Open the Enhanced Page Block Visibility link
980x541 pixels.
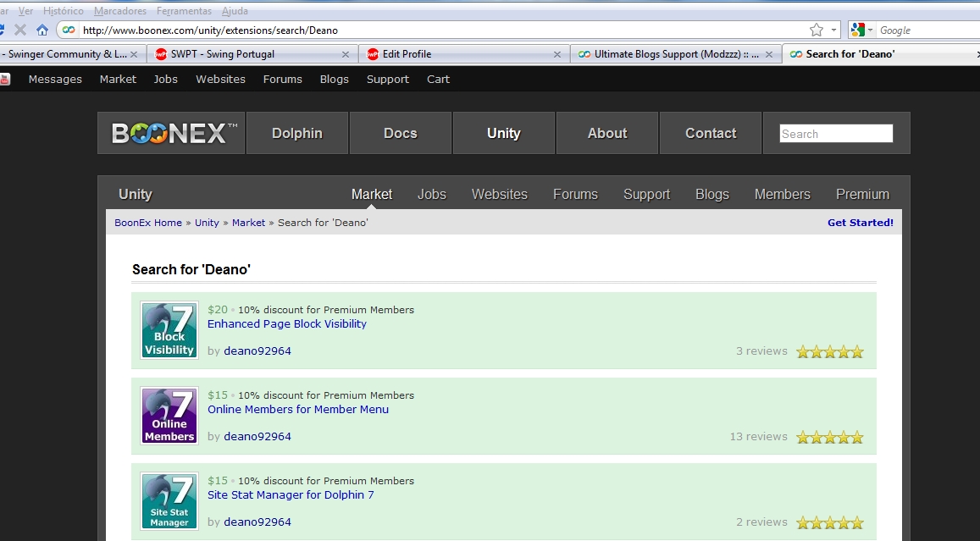coord(287,323)
